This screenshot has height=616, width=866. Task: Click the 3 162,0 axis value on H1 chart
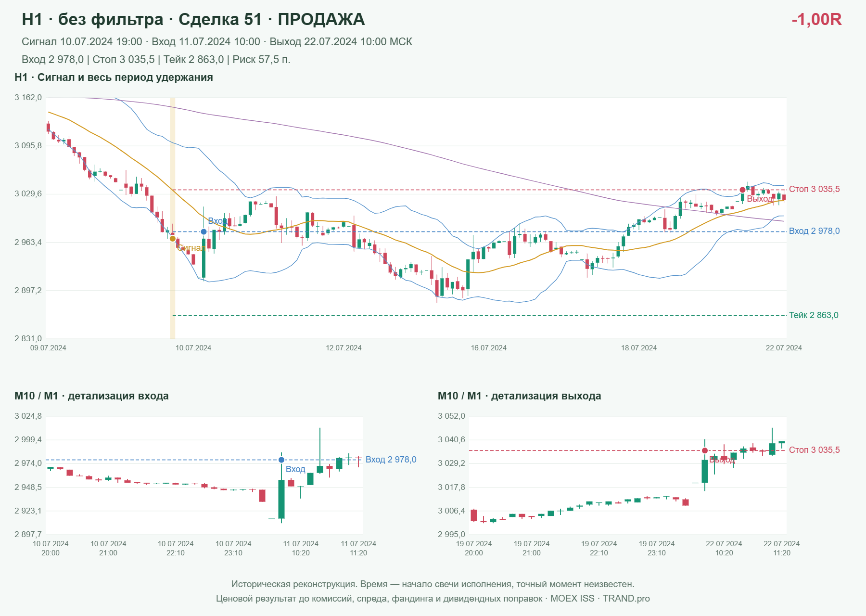pyautogui.click(x=28, y=98)
